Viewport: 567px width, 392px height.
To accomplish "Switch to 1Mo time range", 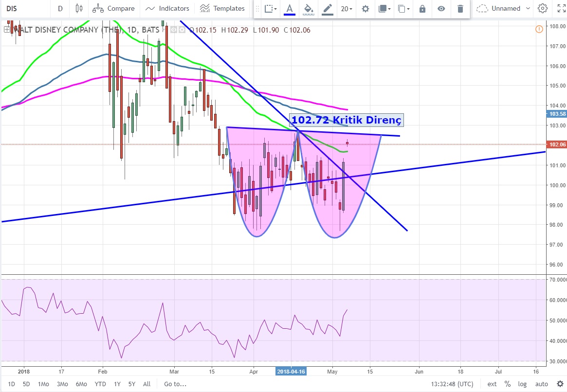I will coord(43,384).
